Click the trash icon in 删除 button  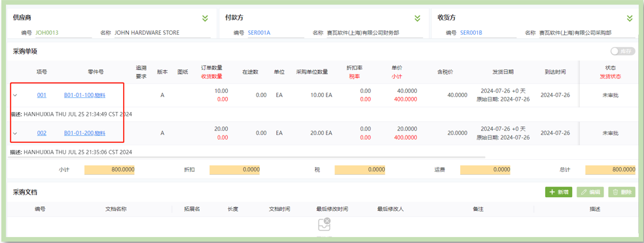pyautogui.click(x=616, y=192)
